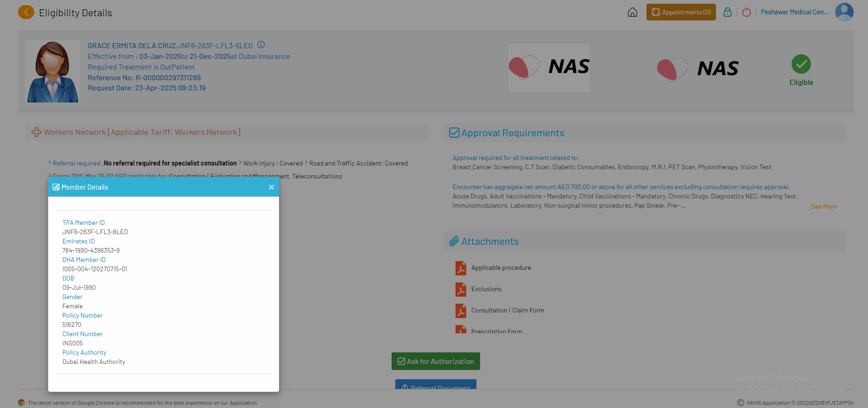Expand the Referral required chevron item
This screenshot has height=408, width=868.
50,163
